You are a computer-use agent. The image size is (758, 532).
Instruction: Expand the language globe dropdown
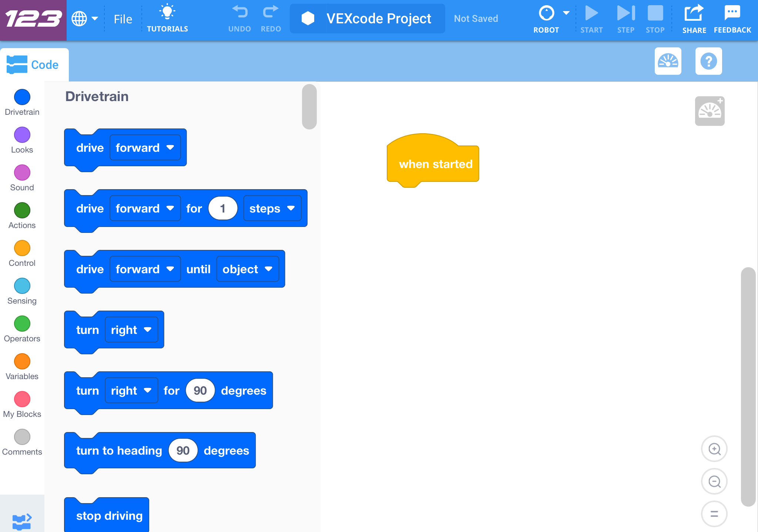(85, 19)
